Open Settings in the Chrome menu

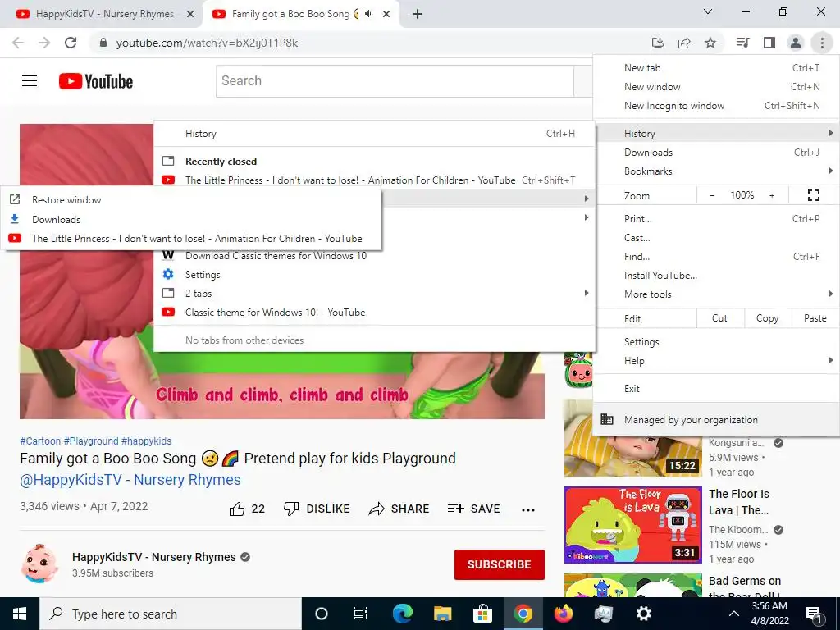[x=716, y=342]
